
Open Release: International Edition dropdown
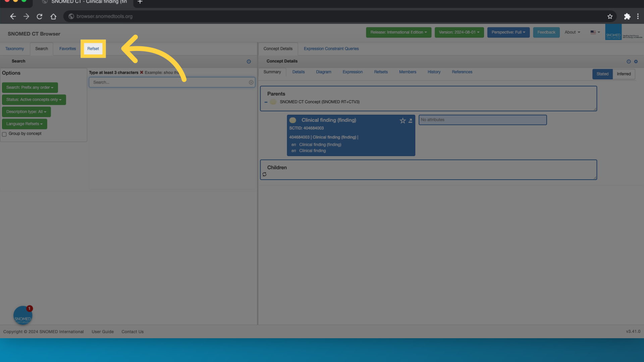tap(398, 33)
